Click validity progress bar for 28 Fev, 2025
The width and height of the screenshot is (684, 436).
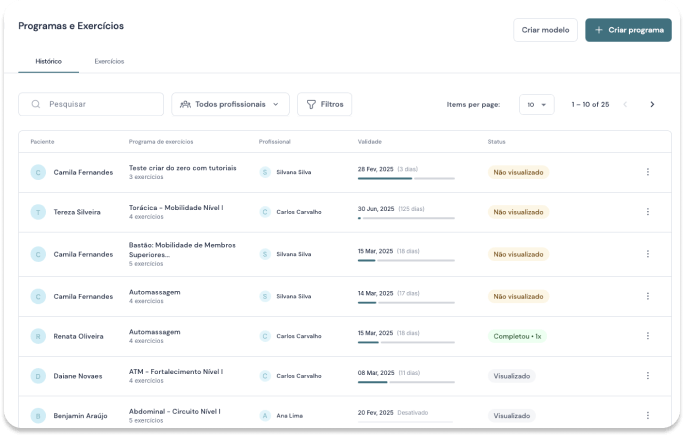coord(406,178)
